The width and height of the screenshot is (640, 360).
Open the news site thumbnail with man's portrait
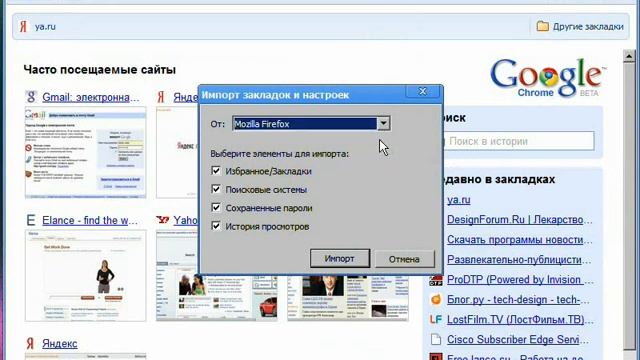click(348, 298)
